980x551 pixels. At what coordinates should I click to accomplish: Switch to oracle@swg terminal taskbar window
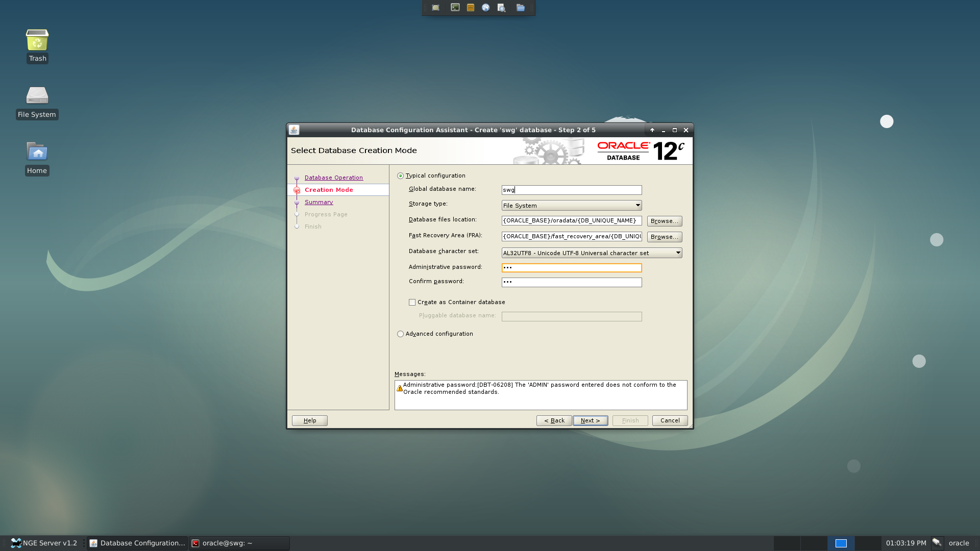(x=239, y=543)
